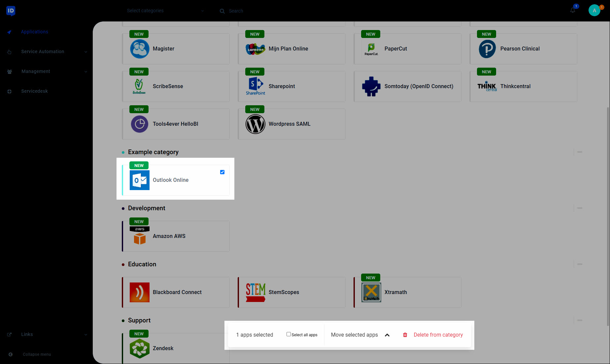Open the Select categories dropdown

[x=165, y=11]
